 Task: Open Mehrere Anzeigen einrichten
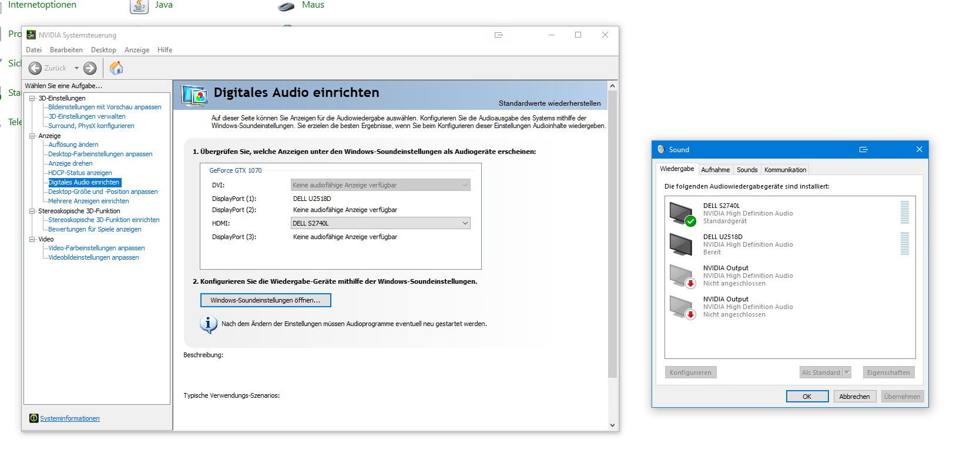[89, 201]
